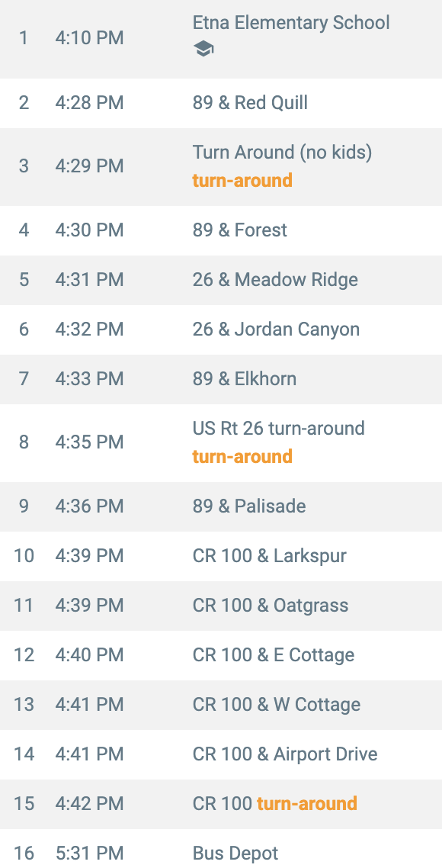Open the US Rt 26 turn-around stop
Screen dimensions: 442x868
(x=221, y=443)
